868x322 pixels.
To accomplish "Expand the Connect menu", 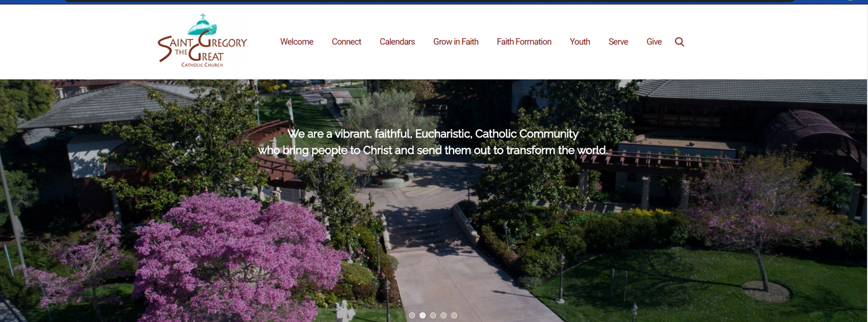I will pos(347,42).
